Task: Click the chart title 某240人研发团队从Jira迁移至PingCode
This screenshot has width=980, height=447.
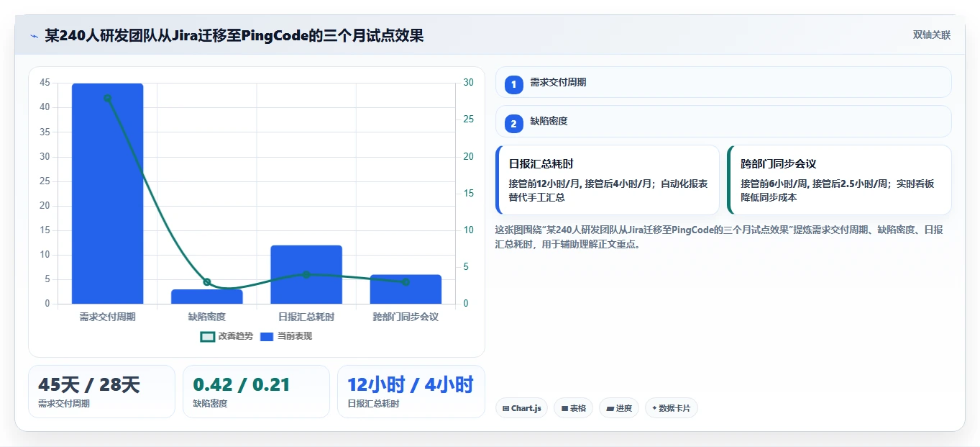Action: [234, 35]
